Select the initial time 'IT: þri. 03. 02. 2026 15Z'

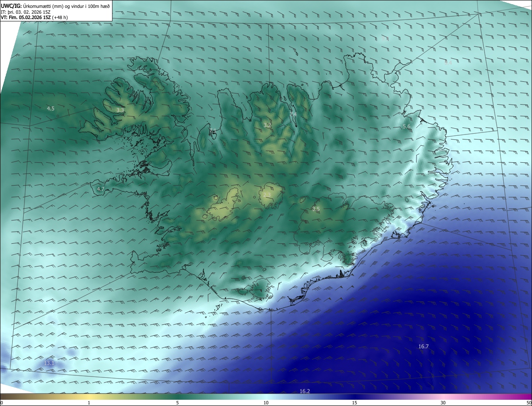point(26,12)
